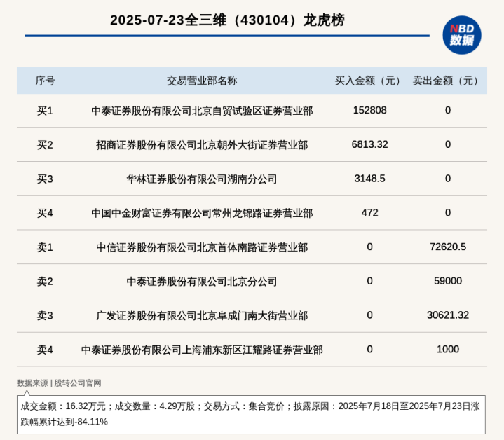Select 中泰证券股份有限公司北京自贸试验区证券营业部
The image size is (504, 440).
(x=202, y=111)
